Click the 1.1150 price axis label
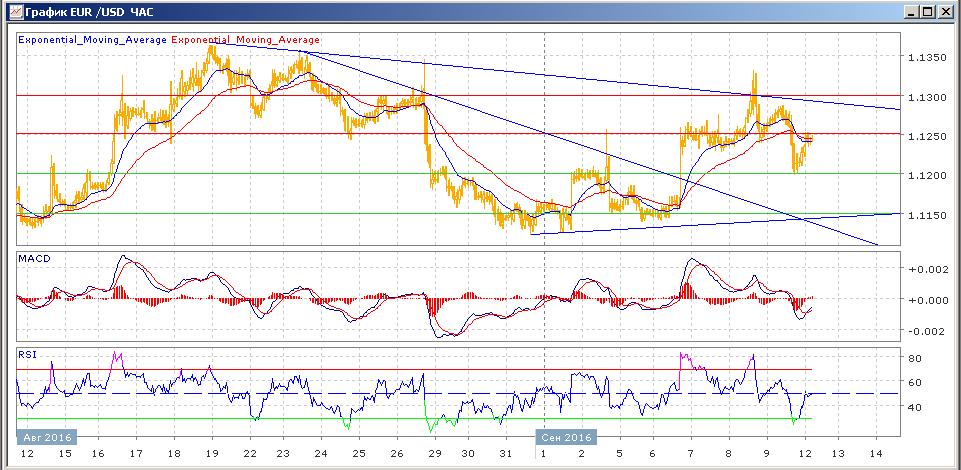 [x=926, y=215]
